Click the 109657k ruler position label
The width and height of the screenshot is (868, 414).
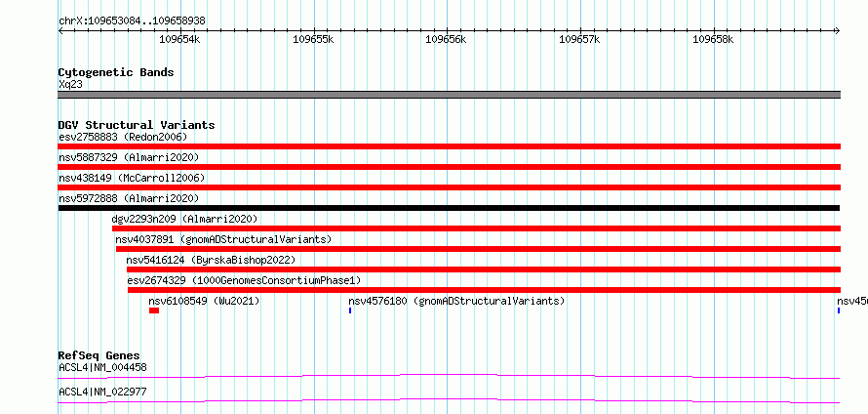[x=579, y=40]
